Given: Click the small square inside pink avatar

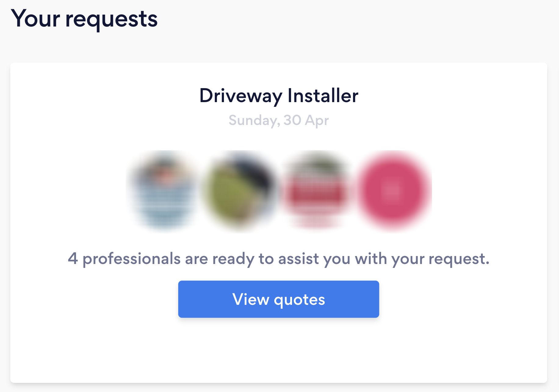Looking at the screenshot, I should (x=391, y=191).
